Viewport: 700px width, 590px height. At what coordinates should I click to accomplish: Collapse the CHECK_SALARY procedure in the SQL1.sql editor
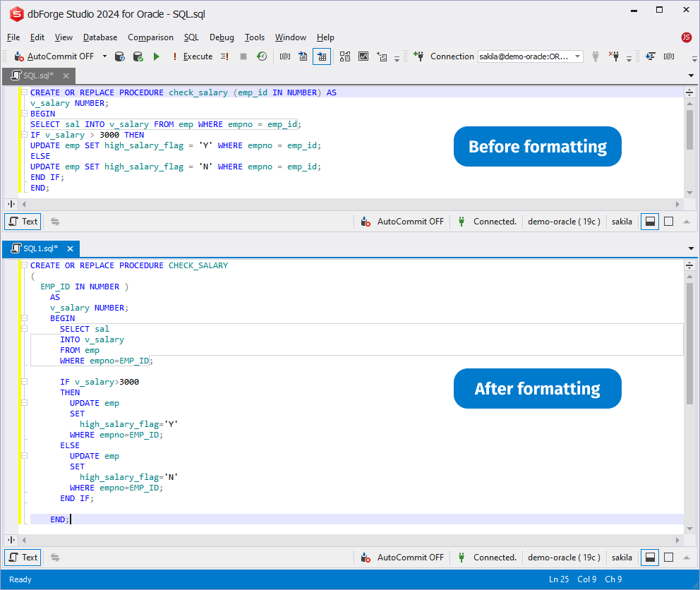point(25,265)
